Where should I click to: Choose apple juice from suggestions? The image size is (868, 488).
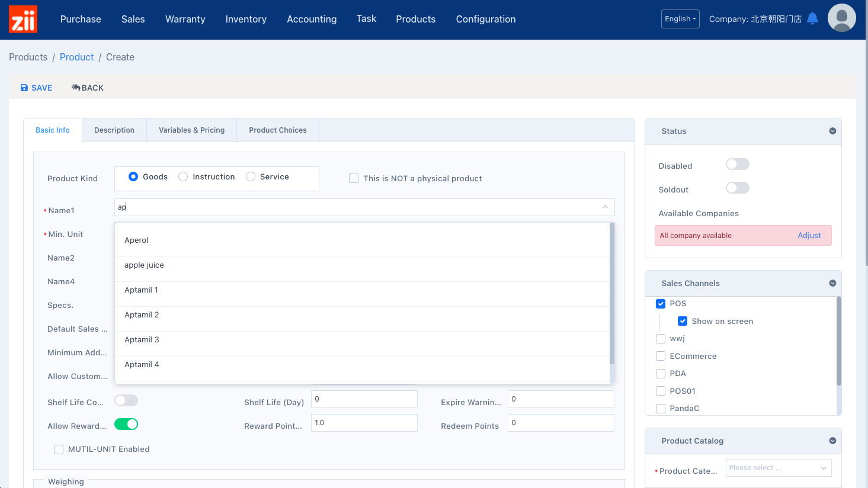[144, 265]
